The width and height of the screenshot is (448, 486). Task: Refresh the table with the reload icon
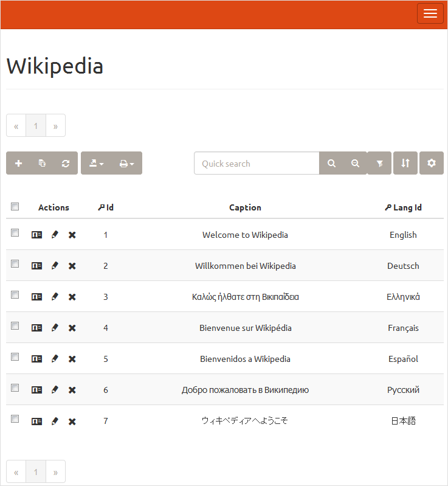[x=66, y=163]
